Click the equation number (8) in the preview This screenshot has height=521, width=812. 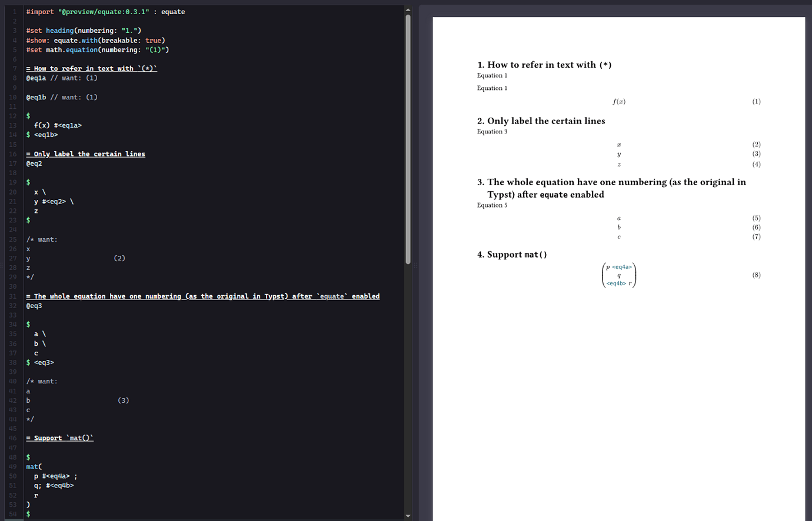tap(756, 275)
